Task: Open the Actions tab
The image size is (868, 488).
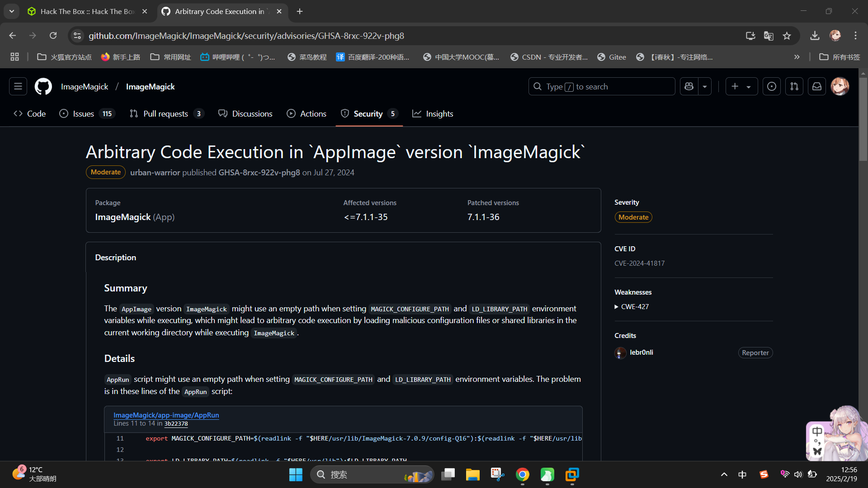Action: [x=307, y=114]
